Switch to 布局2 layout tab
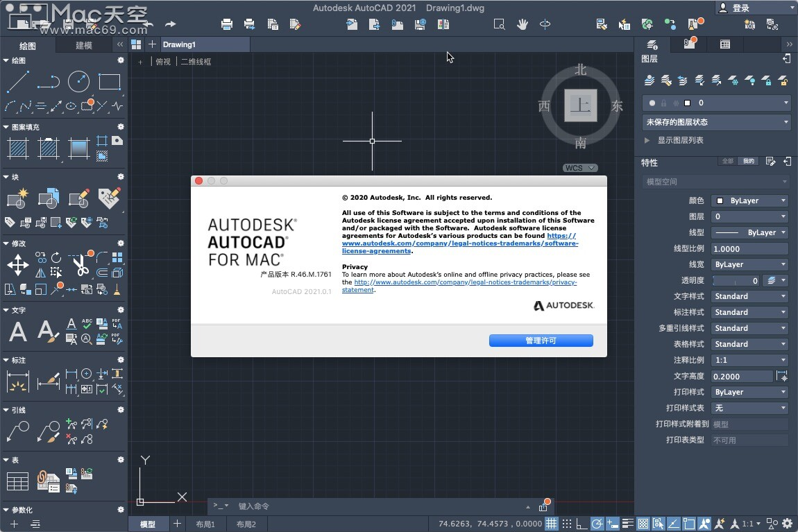Screen dimensions: 798x532 (x=246, y=524)
